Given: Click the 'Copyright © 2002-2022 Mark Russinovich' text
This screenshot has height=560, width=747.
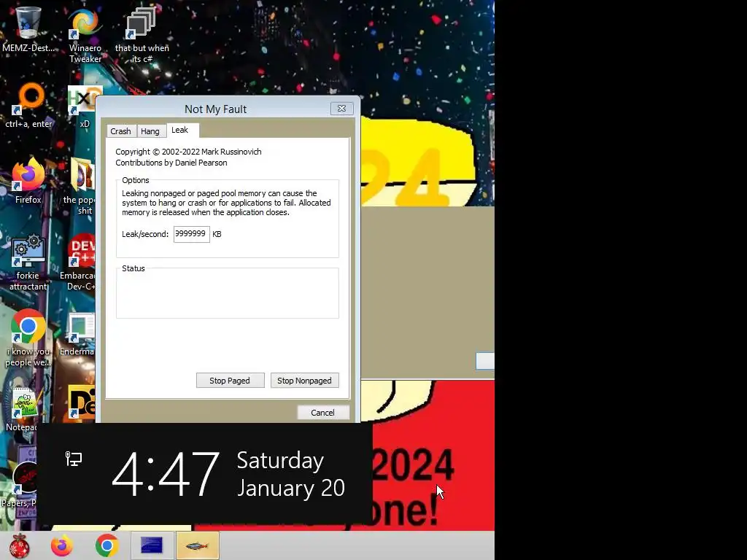Looking at the screenshot, I should coord(188,152).
